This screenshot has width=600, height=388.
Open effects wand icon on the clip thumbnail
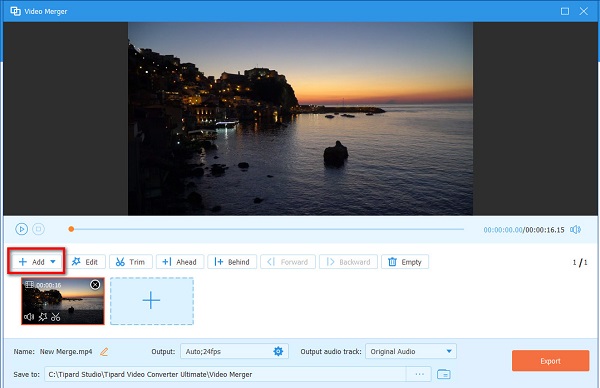(43, 317)
